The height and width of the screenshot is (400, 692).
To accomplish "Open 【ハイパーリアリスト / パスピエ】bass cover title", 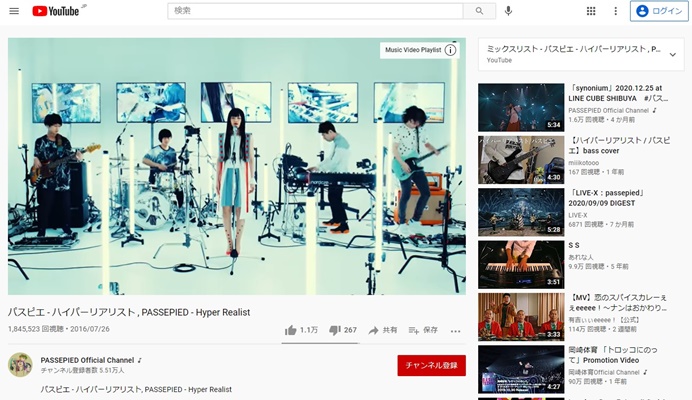I will coord(619,145).
